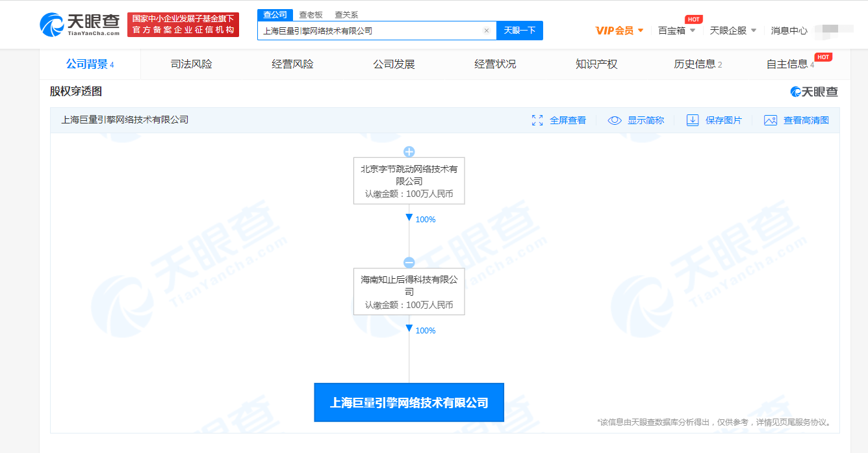
Task: Select the 司法风险 tab
Action: click(x=192, y=64)
